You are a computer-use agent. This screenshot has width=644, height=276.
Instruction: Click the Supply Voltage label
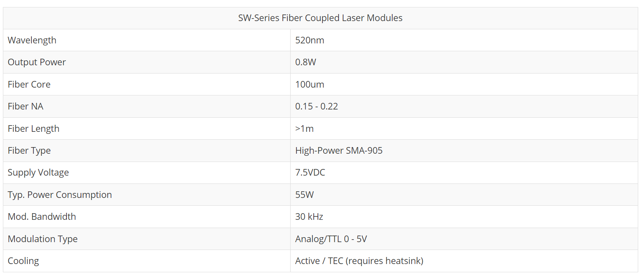point(38,173)
